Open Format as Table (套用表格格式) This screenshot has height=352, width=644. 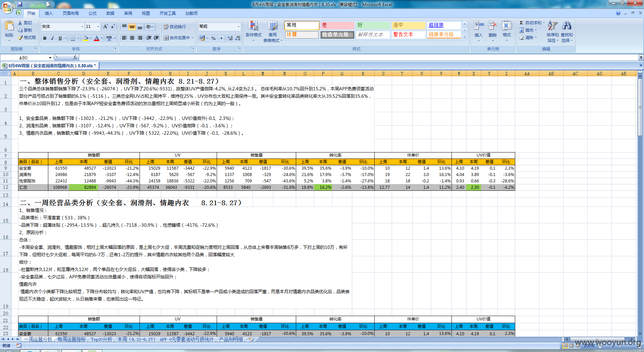click(x=272, y=32)
